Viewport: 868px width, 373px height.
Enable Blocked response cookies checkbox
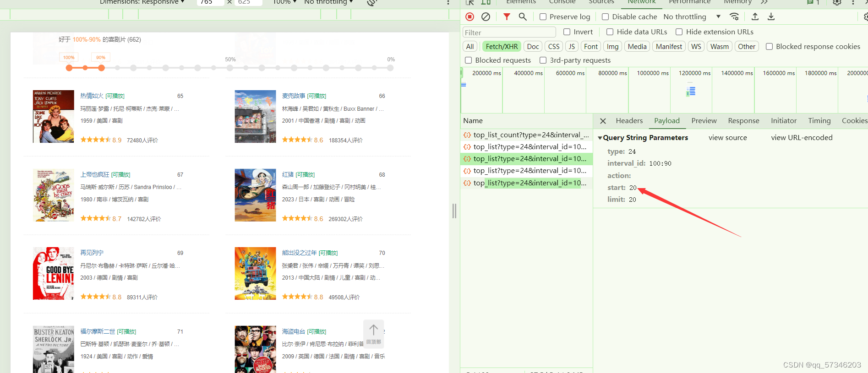(x=769, y=47)
